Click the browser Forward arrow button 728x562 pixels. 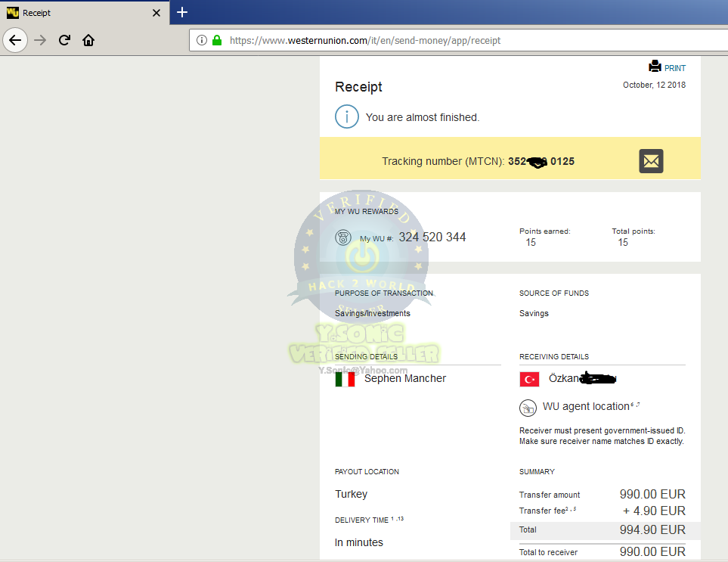pyautogui.click(x=40, y=40)
